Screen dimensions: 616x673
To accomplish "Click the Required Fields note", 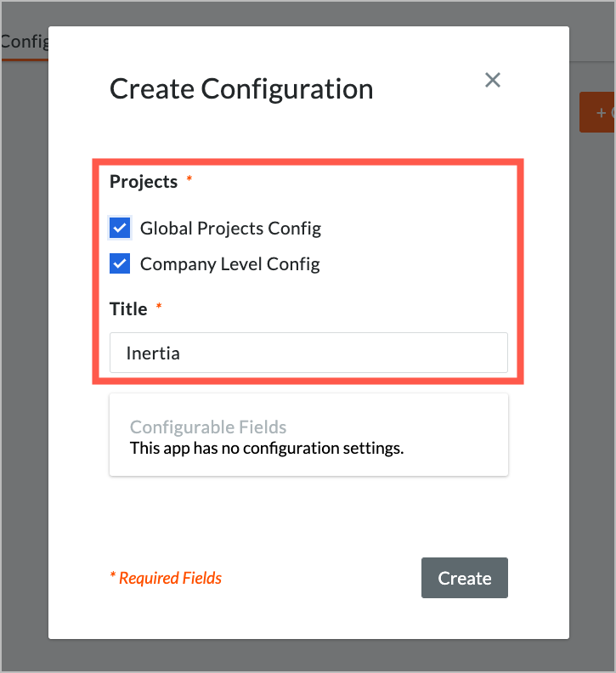I will 166,578.
